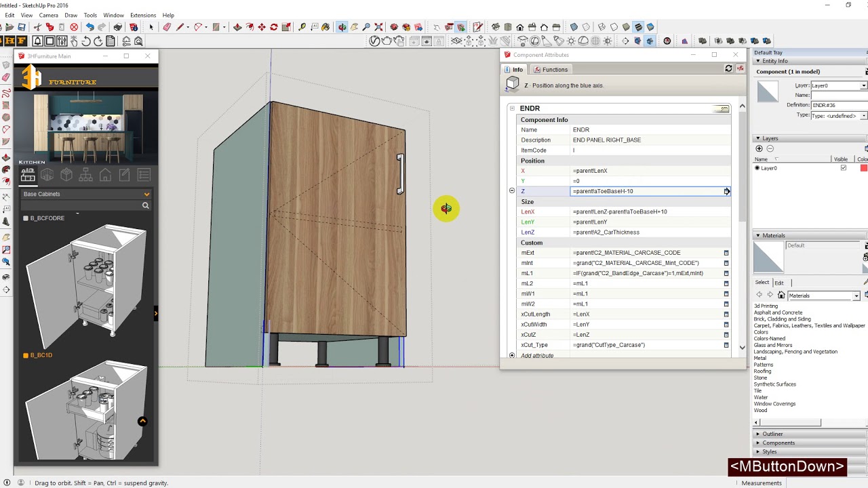Open the Wood materials category
The width and height of the screenshot is (868, 488).
tap(760, 410)
